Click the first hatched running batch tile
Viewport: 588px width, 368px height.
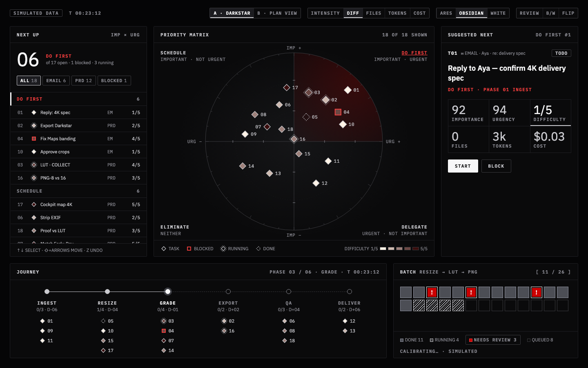click(419, 305)
